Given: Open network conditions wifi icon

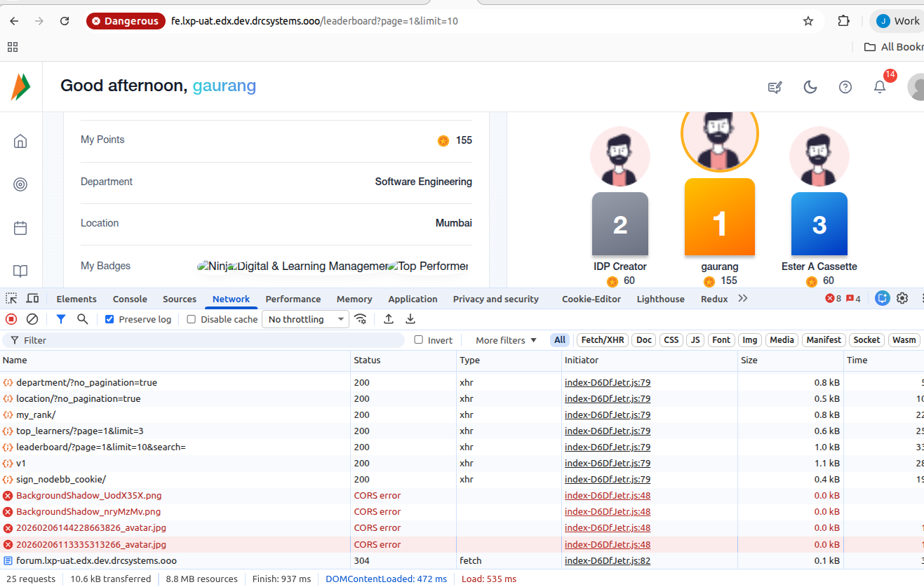Looking at the screenshot, I should 361,319.
